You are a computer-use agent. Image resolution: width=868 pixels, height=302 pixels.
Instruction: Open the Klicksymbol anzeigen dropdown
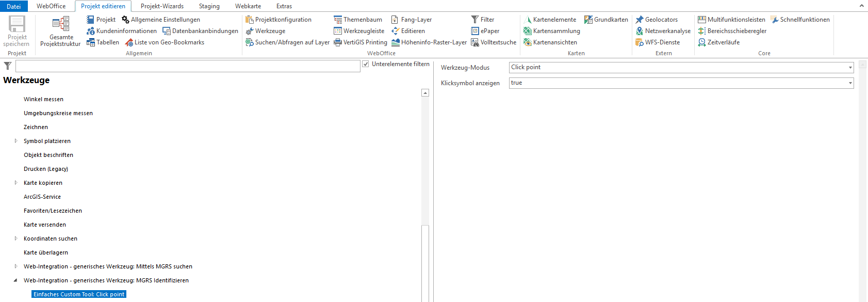[x=681, y=83]
